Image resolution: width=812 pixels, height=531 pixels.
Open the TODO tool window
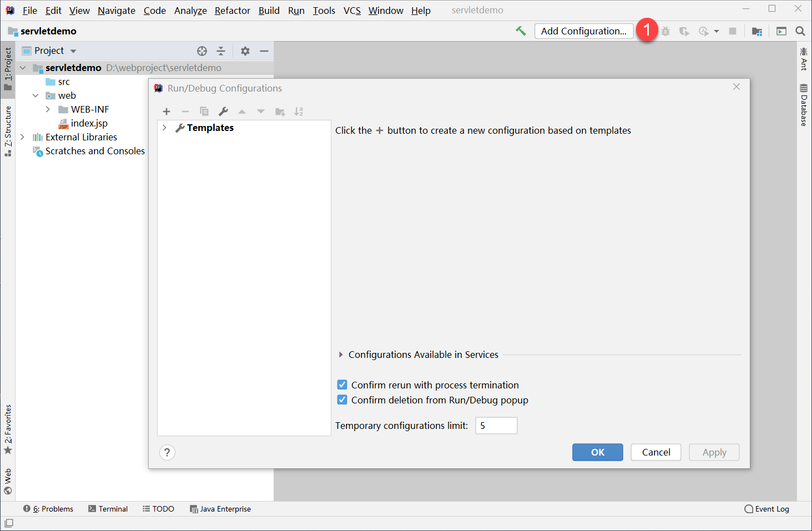pos(158,509)
